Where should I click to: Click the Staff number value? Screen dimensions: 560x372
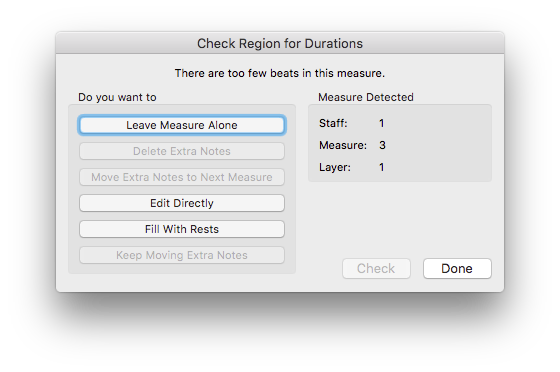point(381,123)
